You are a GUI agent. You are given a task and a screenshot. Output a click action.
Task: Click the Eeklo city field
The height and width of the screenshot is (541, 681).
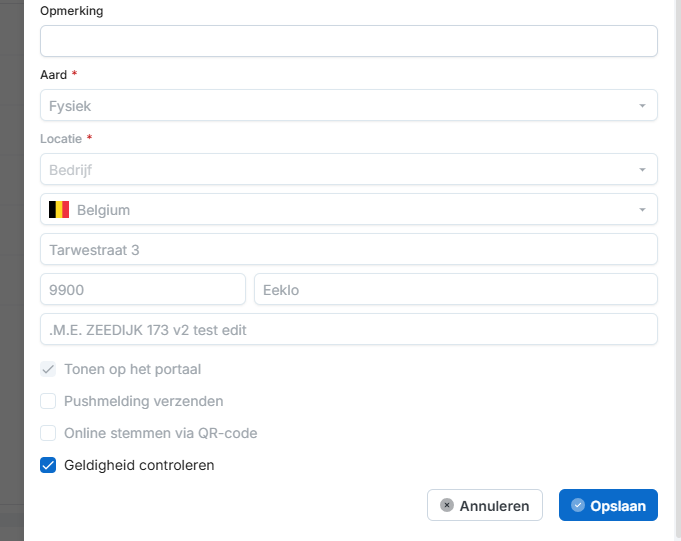tap(455, 289)
